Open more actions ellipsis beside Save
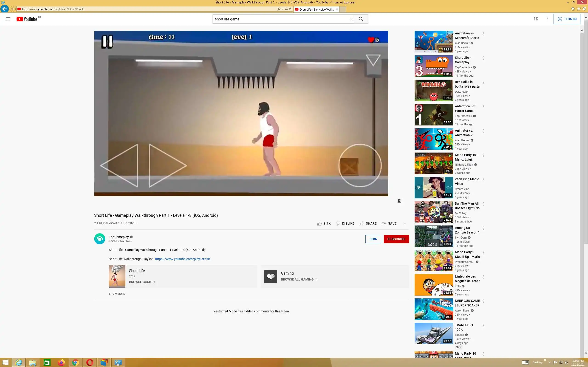The height and width of the screenshot is (367, 588). (404, 224)
